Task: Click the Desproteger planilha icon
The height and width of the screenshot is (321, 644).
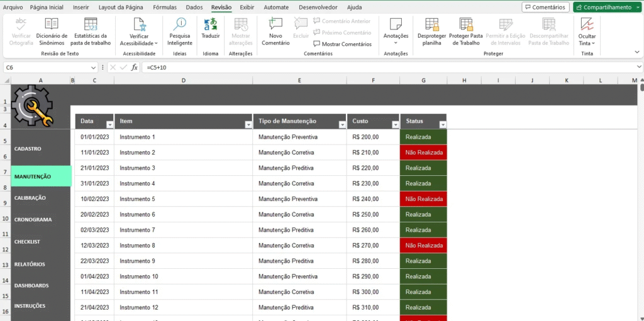Action: tap(431, 24)
